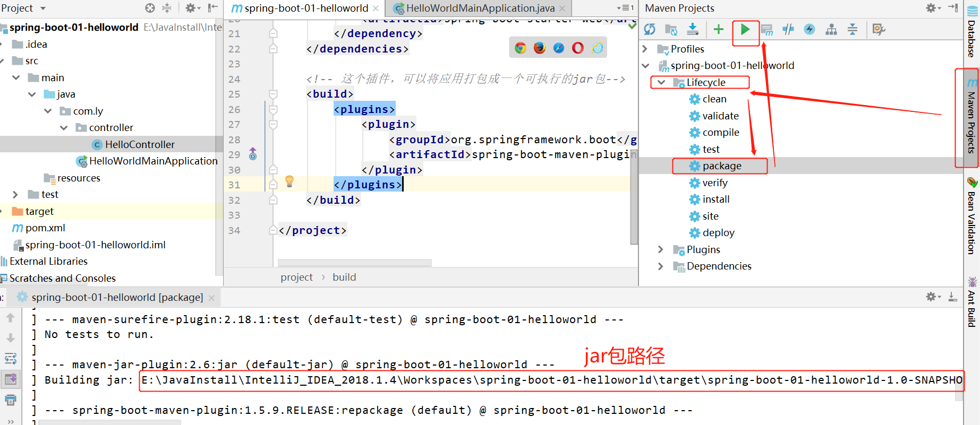
Task: Collapse the com.ly package
Action: pyautogui.click(x=48, y=111)
